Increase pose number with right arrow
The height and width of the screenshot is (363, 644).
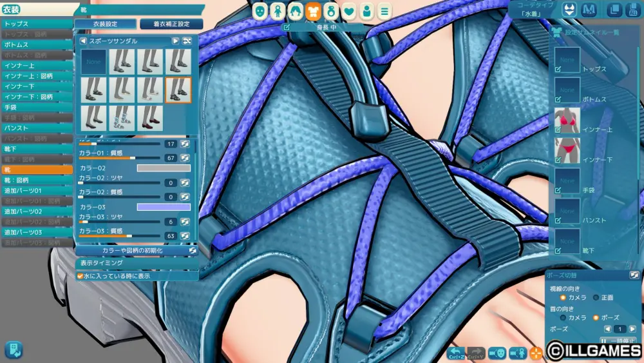(632, 329)
